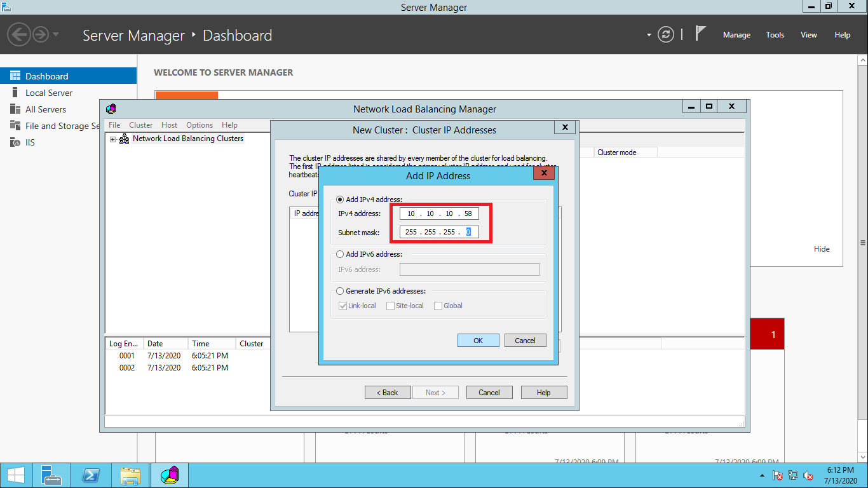Click the Cluster mode column header

tap(625, 152)
